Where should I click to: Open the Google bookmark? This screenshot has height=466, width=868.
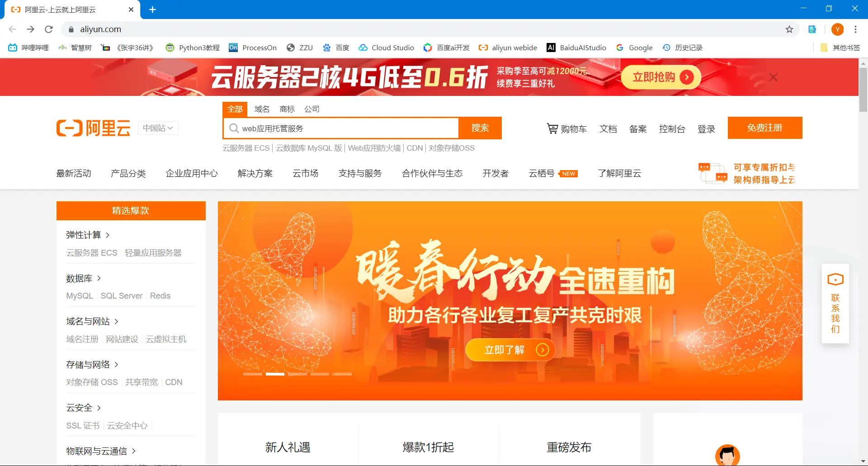[x=634, y=48]
